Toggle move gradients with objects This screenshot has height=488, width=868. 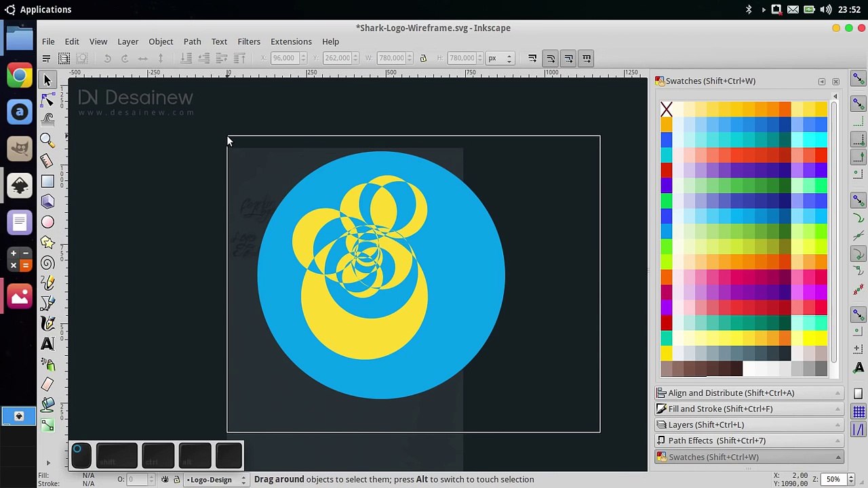click(x=569, y=58)
